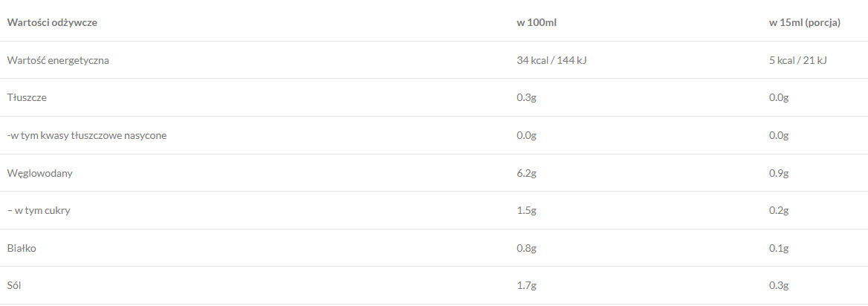Select '-w tym kwasy tłuszczowe nasycone' label

87,135
